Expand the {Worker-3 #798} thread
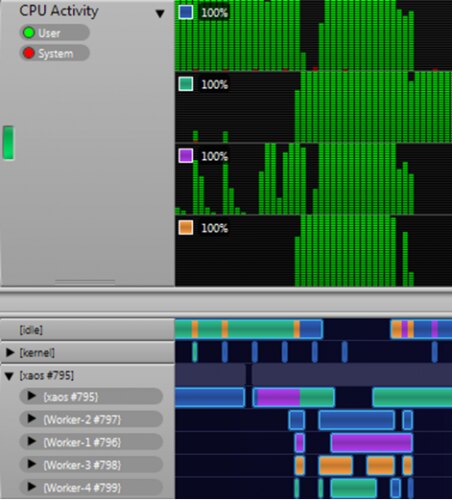452x500 pixels. point(32,464)
